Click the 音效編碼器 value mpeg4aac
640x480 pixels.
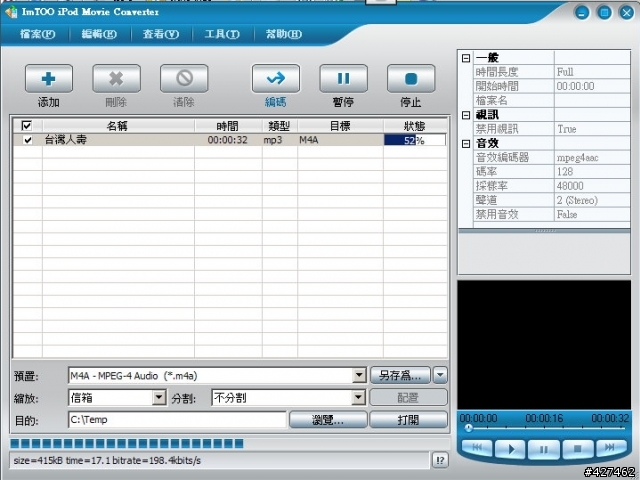pyautogui.click(x=592, y=158)
